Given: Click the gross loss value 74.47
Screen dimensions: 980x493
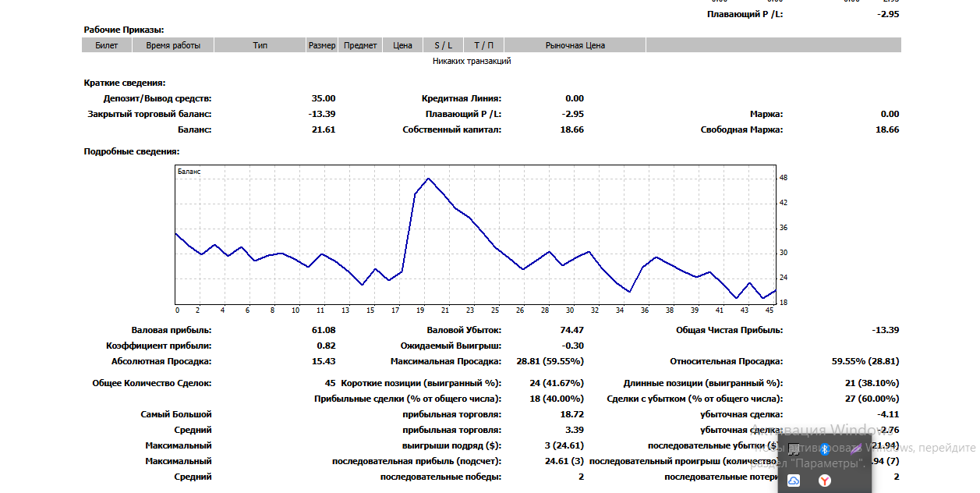Looking at the screenshot, I should click(x=571, y=330).
